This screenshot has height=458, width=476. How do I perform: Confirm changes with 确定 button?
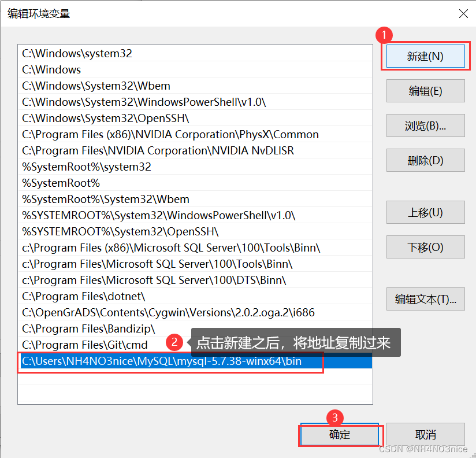coord(340,435)
